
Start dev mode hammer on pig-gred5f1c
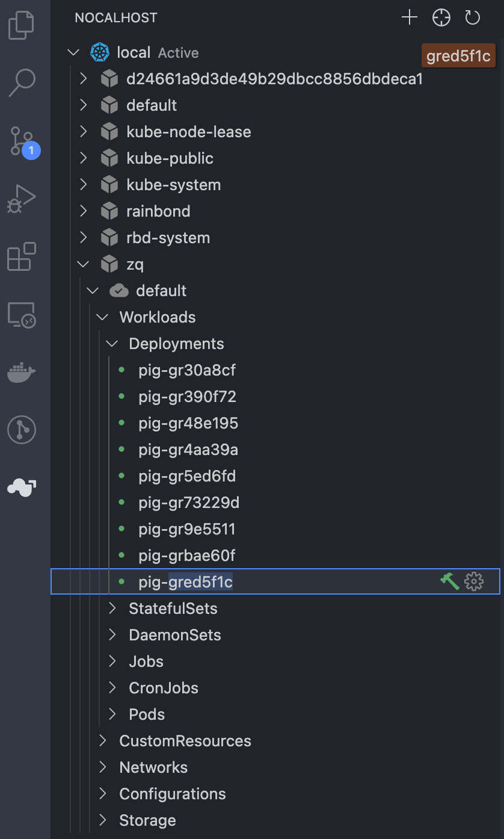[449, 581]
